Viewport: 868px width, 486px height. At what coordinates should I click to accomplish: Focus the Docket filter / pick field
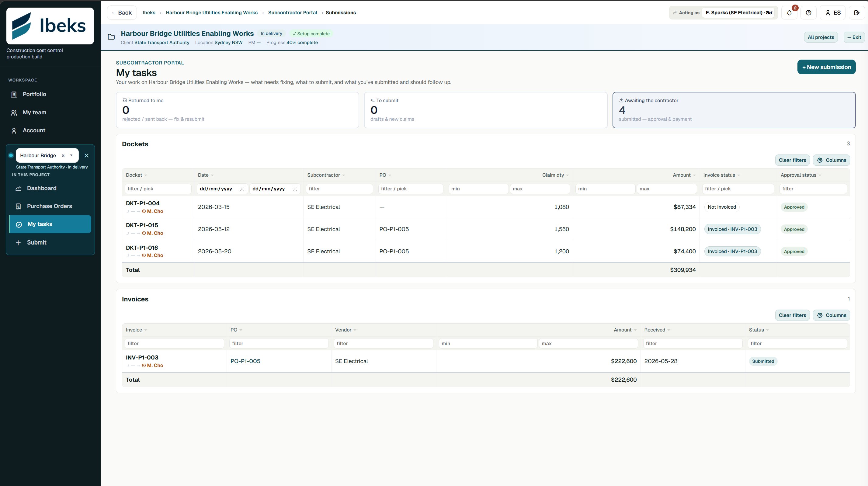[x=158, y=189]
